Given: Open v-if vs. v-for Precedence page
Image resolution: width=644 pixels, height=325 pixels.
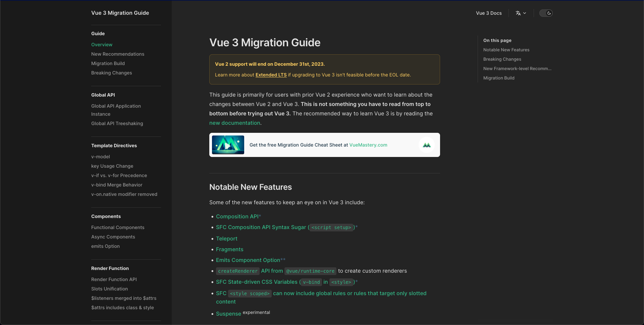Looking at the screenshot, I should pyautogui.click(x=119, y=175).
